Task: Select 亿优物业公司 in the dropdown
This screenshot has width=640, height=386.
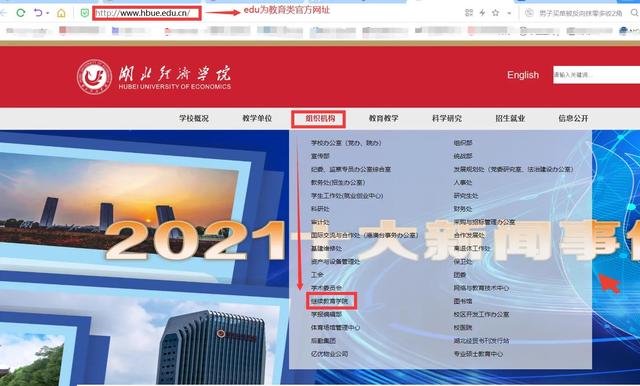Action: tap(329, 354)
